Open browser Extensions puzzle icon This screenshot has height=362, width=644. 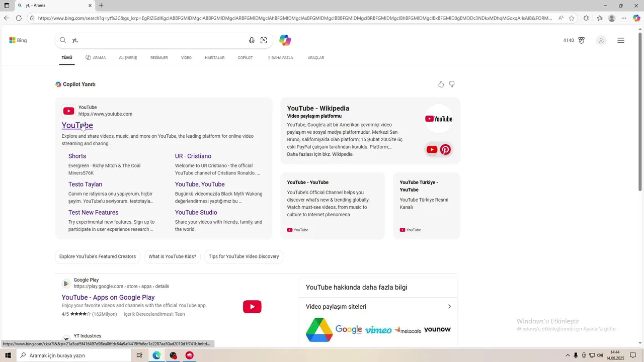[x=586, y=18]
